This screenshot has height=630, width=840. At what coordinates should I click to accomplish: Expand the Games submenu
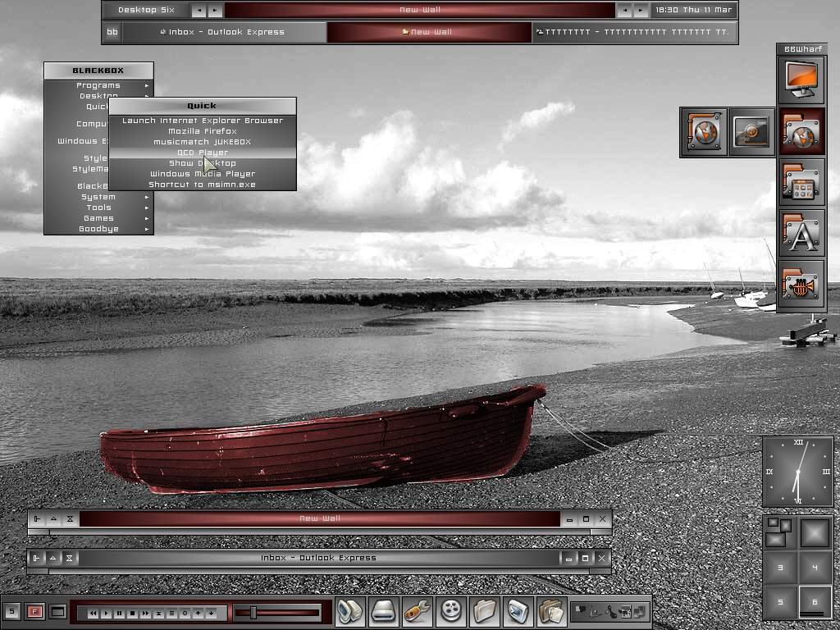[x=98, y=218]
